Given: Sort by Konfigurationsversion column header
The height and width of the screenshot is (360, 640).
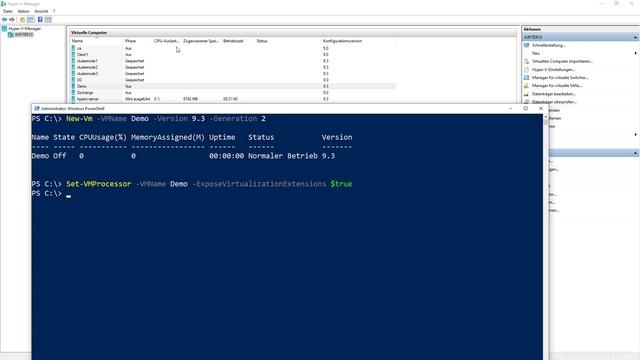Looking at the screenshot, I should 342,41.
